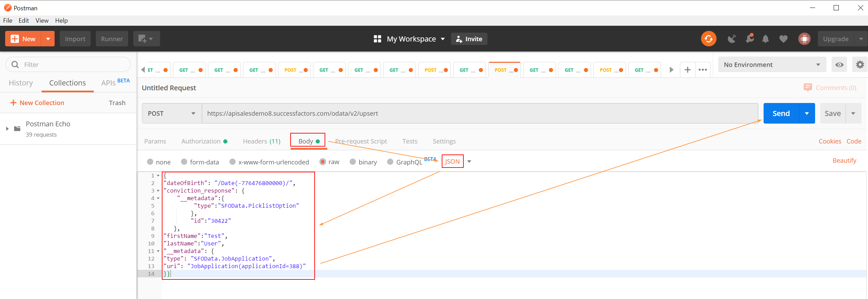This screenshot has width=868, height=299.
Task: Open the user avatar menu
Action: pos(804,39)
